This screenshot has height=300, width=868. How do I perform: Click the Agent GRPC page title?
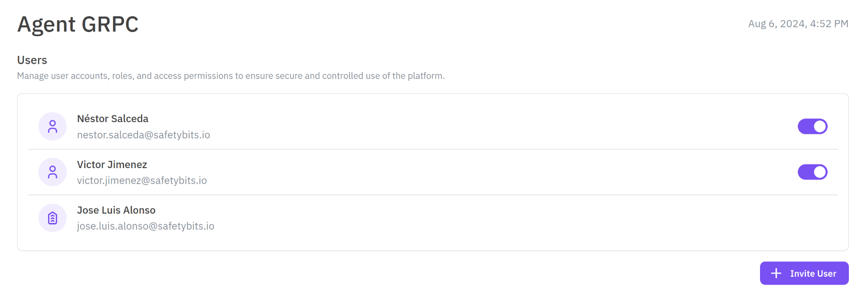point(78,24)
